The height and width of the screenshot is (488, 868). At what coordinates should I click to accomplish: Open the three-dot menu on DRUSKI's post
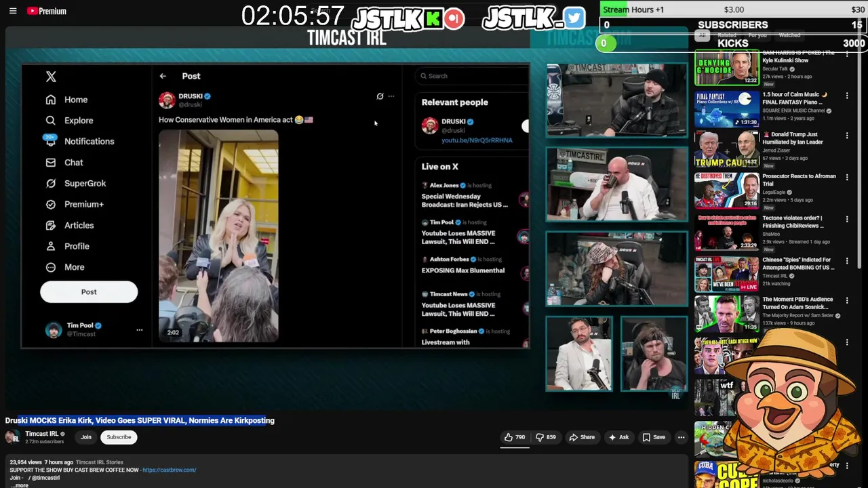[x=391, y=96]
